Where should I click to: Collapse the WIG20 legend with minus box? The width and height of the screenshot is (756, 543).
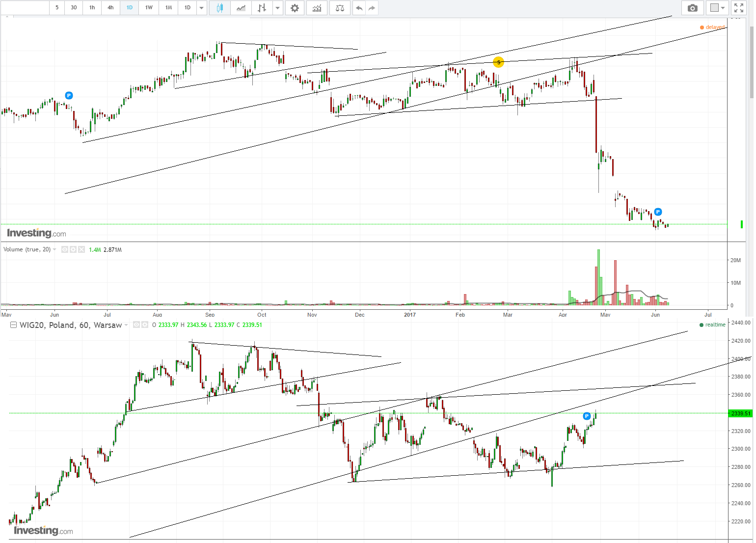(13, 325)
